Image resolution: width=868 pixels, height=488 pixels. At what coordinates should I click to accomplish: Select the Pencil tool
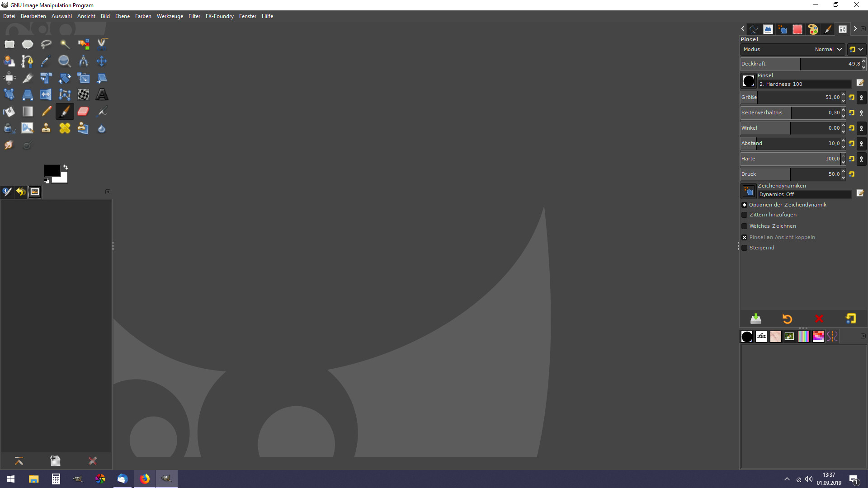46,111
